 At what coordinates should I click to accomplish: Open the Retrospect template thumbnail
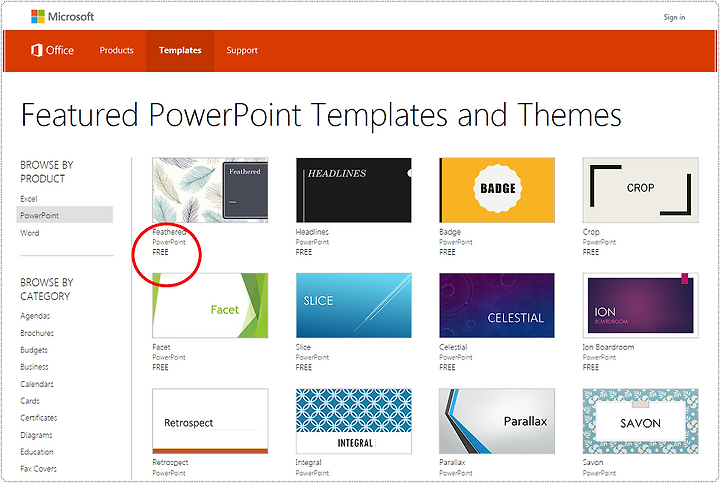210,421
